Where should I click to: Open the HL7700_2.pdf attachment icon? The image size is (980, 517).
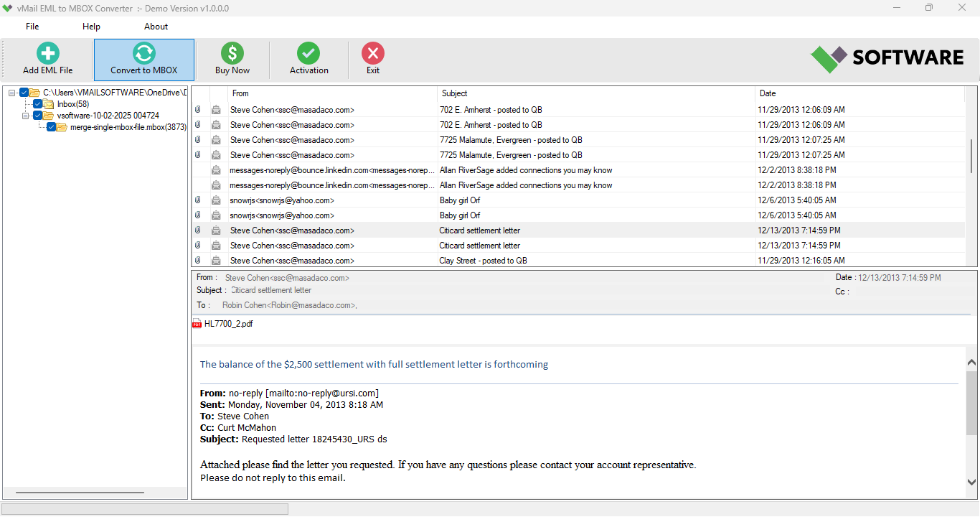(197, 323)
